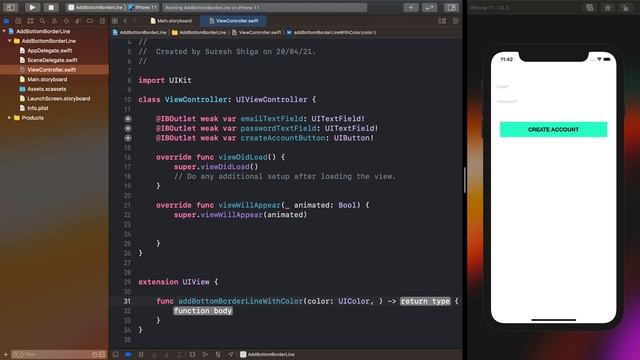Open Environment Overrides
Screen dimensions: 640x360
[x=218, y=354]
